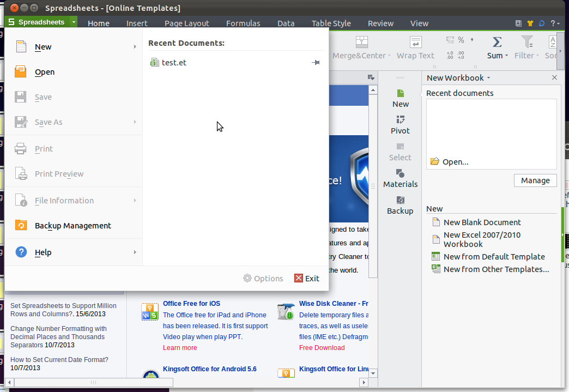Click New Excel 2007/2010 Workbook

482,239
